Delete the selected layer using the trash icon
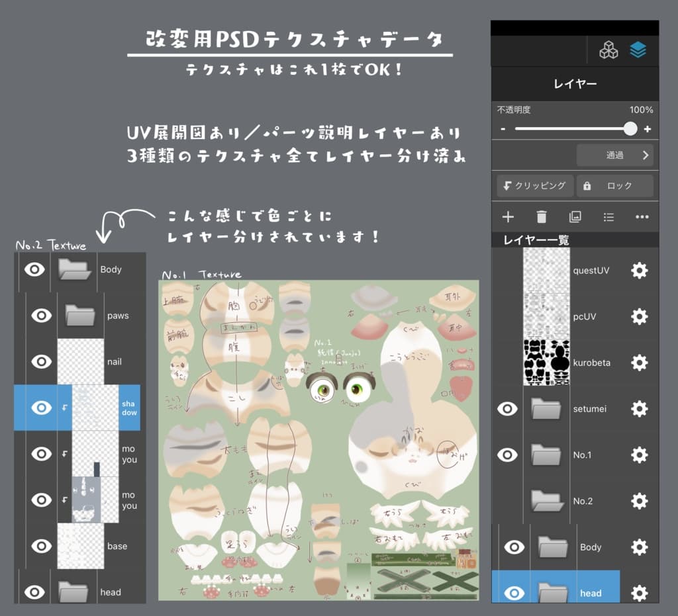The width and height of the screenshot is (678, 616). [x=541, y=217]
